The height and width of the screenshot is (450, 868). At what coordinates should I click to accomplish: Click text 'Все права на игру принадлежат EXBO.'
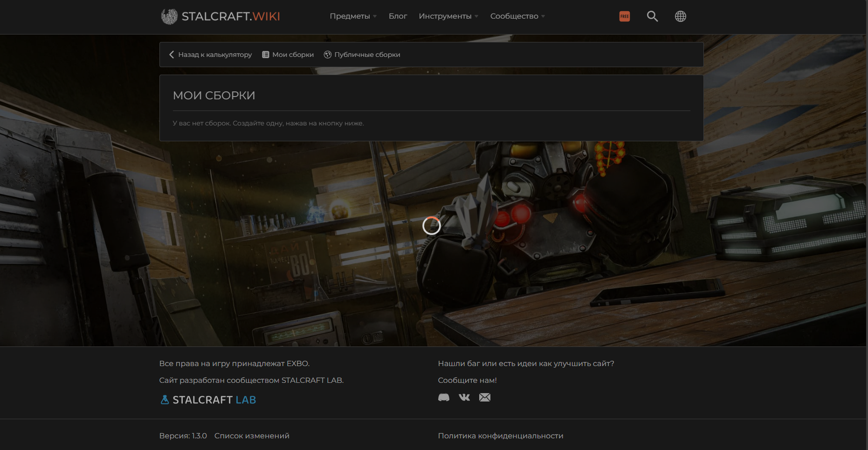tap(234, 363)
